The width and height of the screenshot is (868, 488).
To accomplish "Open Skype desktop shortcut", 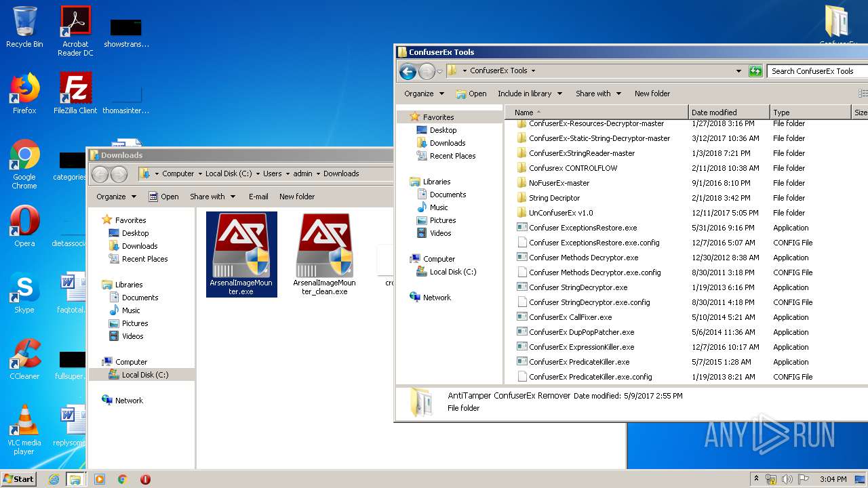I will pos(24,293).
